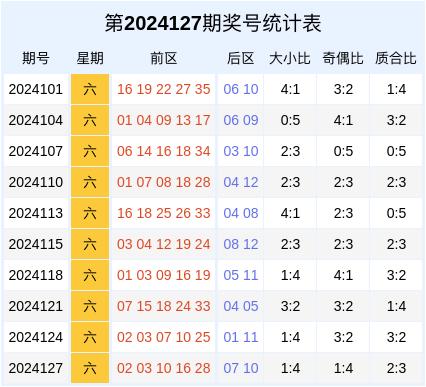Click back numbers 01 11 in row 2024124
The image size is (426, 387).
pos(241,337)
